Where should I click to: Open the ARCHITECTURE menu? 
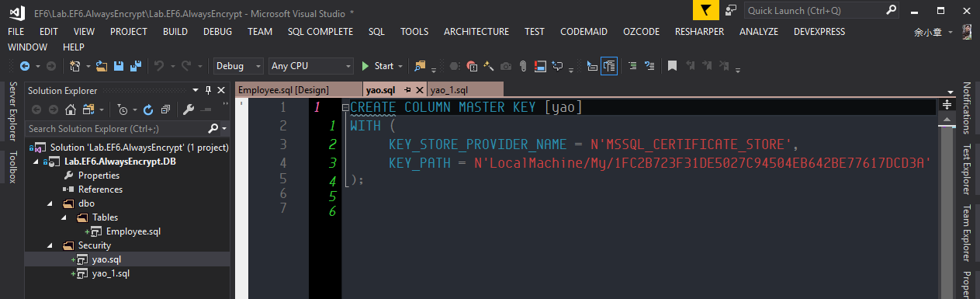(476, 32)
